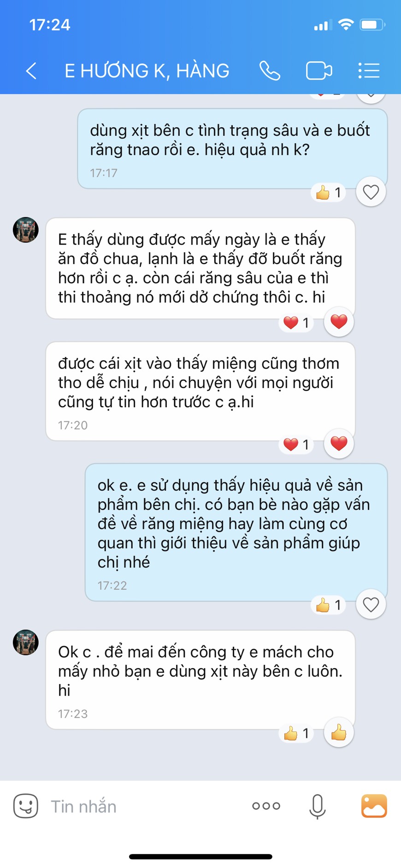401x868 pixels.
Task: Toggle red heart on 17:20 message
Action: click(339, 444)
